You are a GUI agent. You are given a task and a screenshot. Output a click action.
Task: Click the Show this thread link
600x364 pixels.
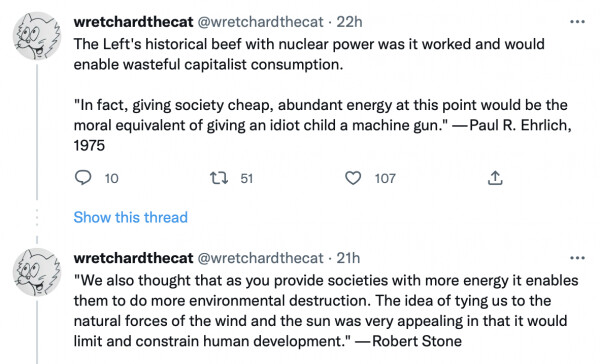(x=130, y=217)
